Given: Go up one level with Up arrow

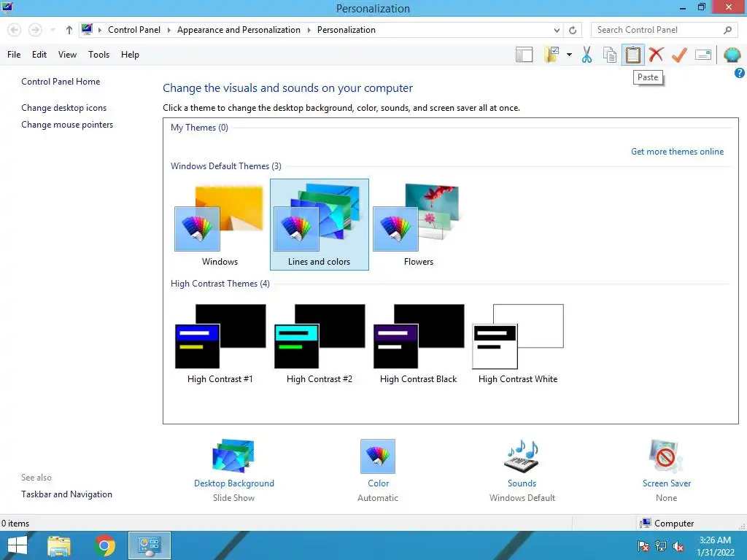Looking at the screenshot, I should [x=69, y=30].
